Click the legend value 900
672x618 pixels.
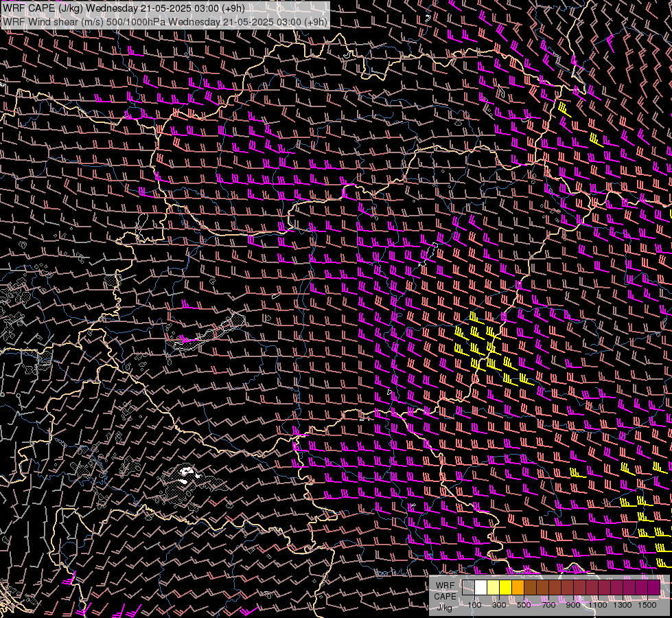click(573, 605)
